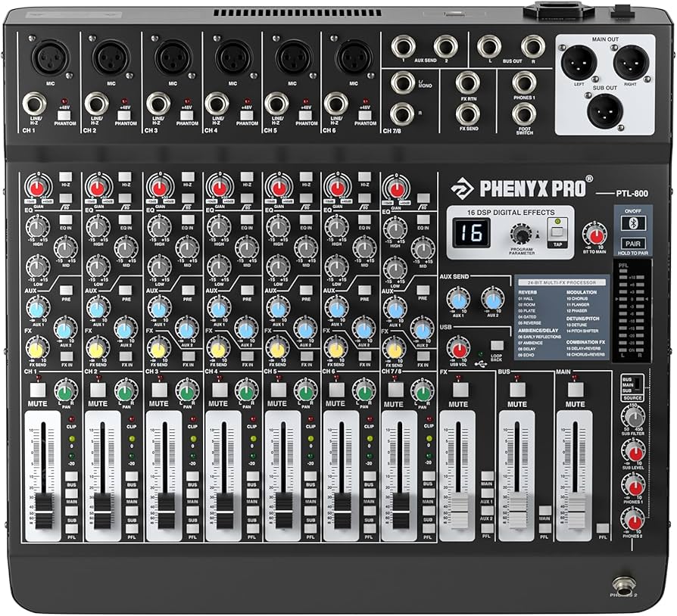Engage PFL on channel 1

click(x=71, y=528)
